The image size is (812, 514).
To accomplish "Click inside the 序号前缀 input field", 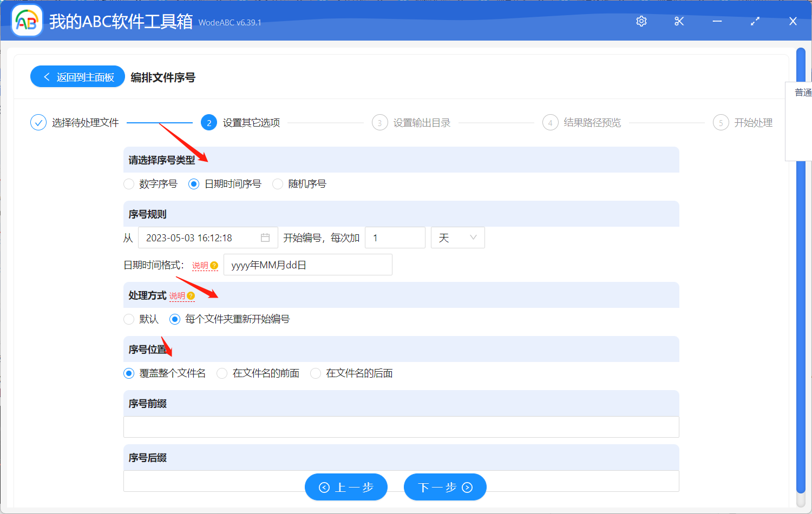I will pyautogui.click(x=401, y=427).
